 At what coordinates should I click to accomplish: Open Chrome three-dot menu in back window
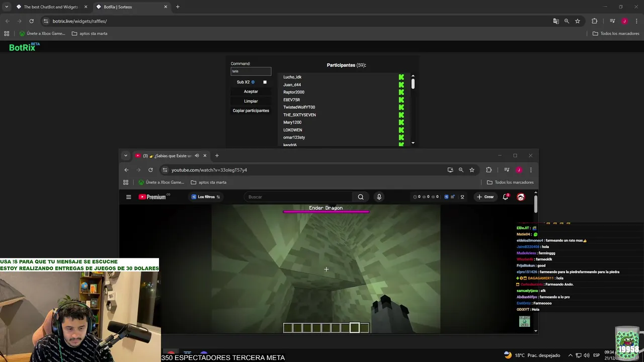pyautogui.click(x=636, y=21)
